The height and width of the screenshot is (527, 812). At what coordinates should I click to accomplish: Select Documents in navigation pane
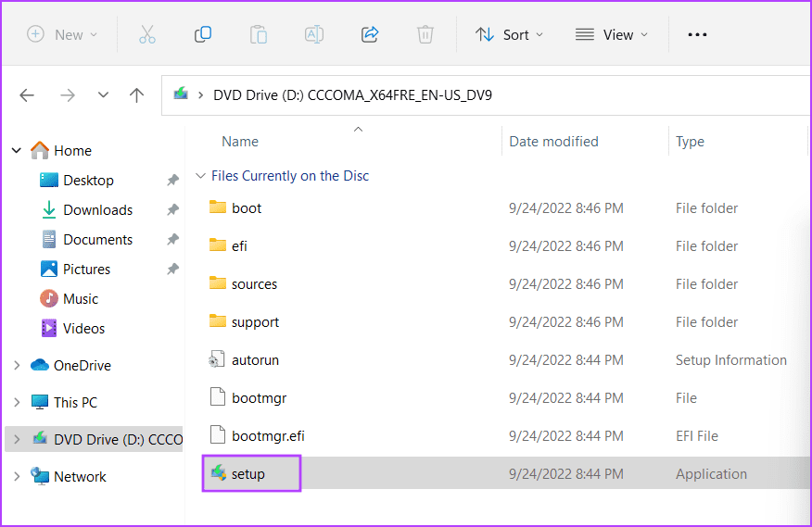pos(98,239)
